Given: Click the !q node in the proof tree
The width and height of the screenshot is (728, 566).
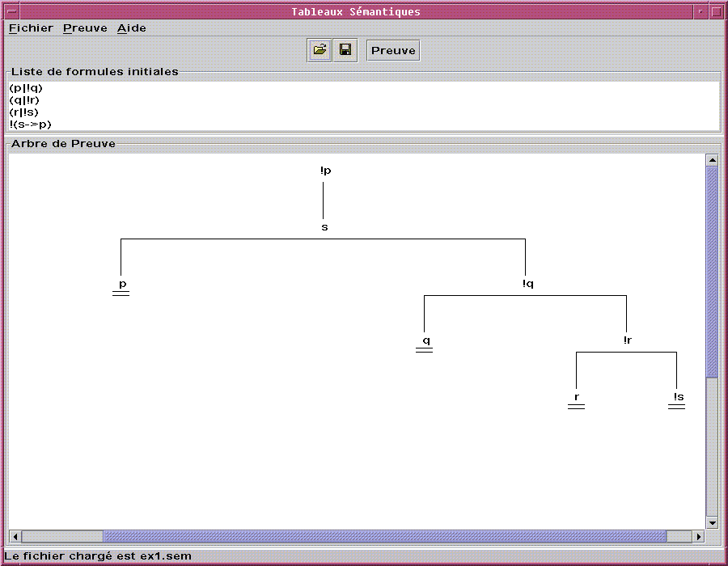Looking at the screenshot, I should coord(527,284).
